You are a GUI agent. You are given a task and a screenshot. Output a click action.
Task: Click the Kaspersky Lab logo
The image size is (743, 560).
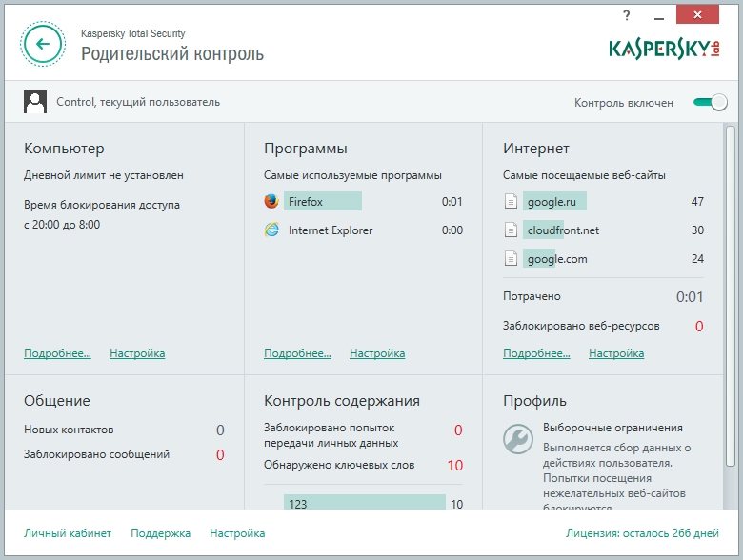click(664, 48)
